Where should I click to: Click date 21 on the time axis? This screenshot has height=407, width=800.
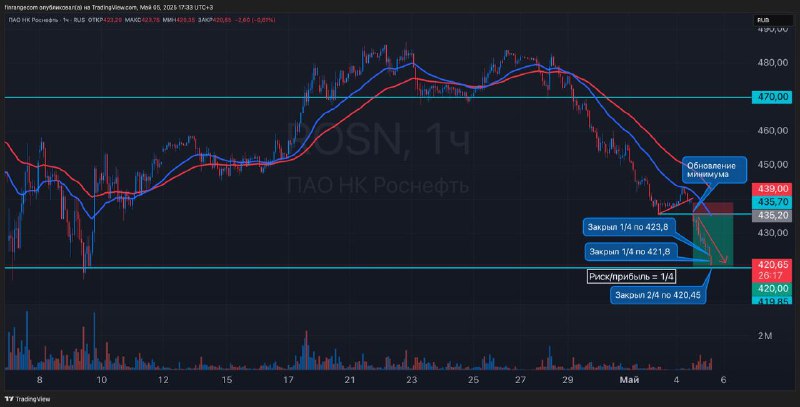(x=349, y=380)
